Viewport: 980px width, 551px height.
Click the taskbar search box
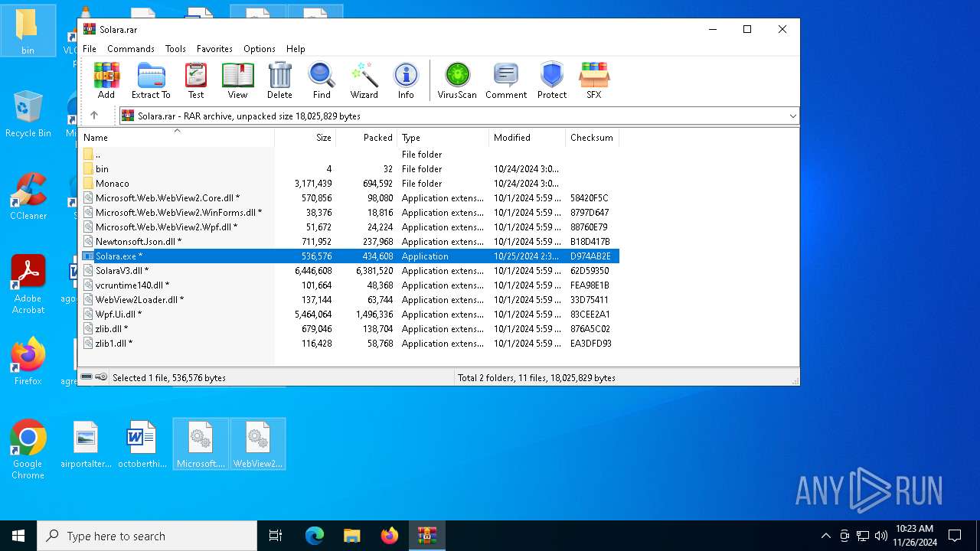point(147,536)
